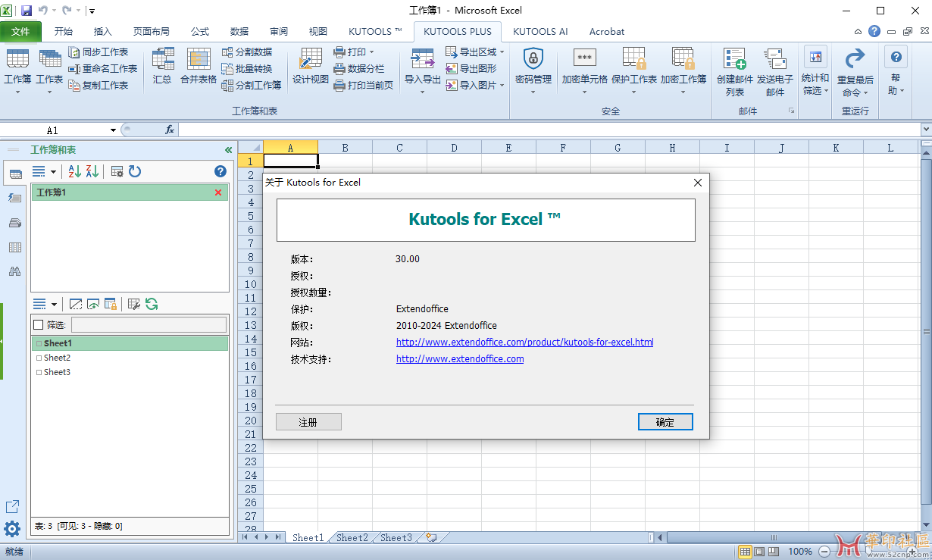
Task: Click 打印当前页 in the ribbon
Action: tap(364, 86)
